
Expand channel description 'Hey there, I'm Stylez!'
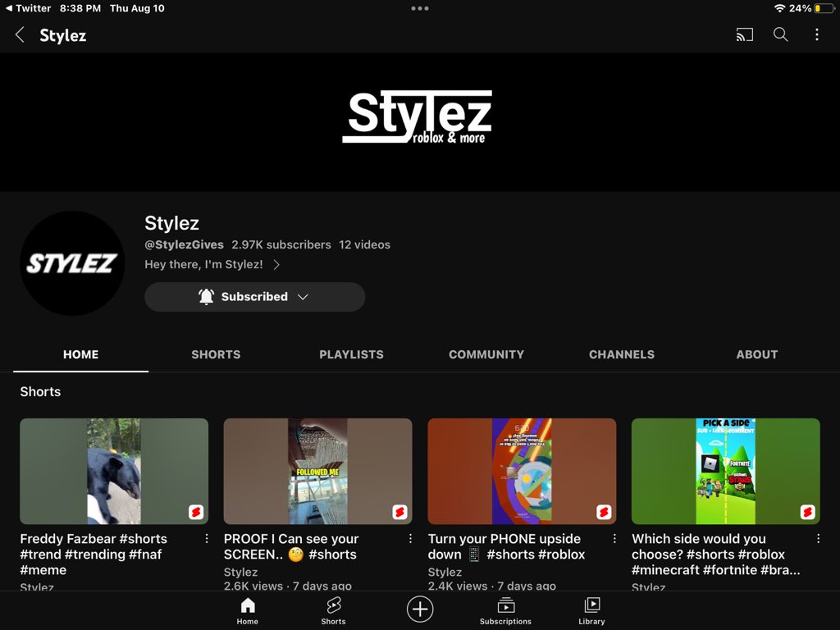(x=212, y=265)
